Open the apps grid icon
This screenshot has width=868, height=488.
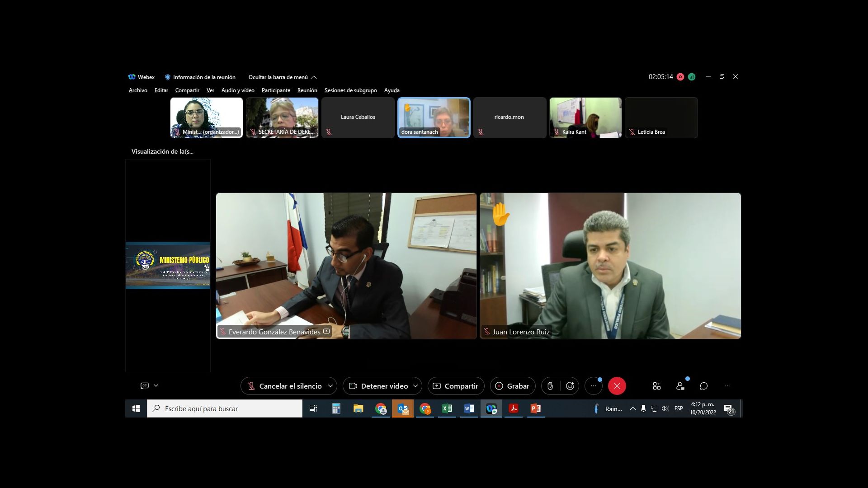point(656,386)
